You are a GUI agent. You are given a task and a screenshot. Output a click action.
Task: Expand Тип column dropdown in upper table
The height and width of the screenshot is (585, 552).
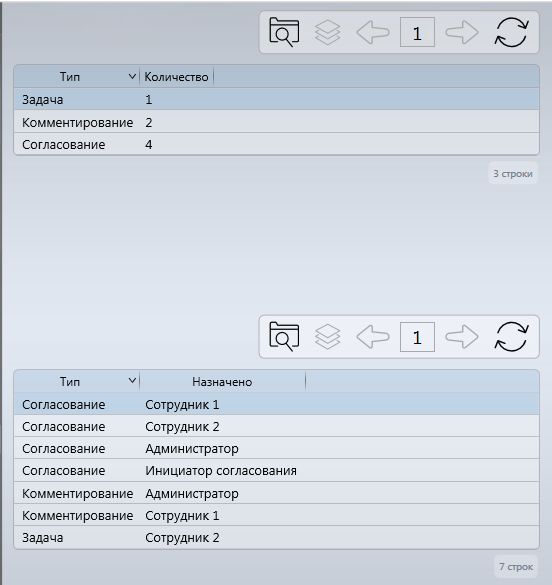point(132,76)
